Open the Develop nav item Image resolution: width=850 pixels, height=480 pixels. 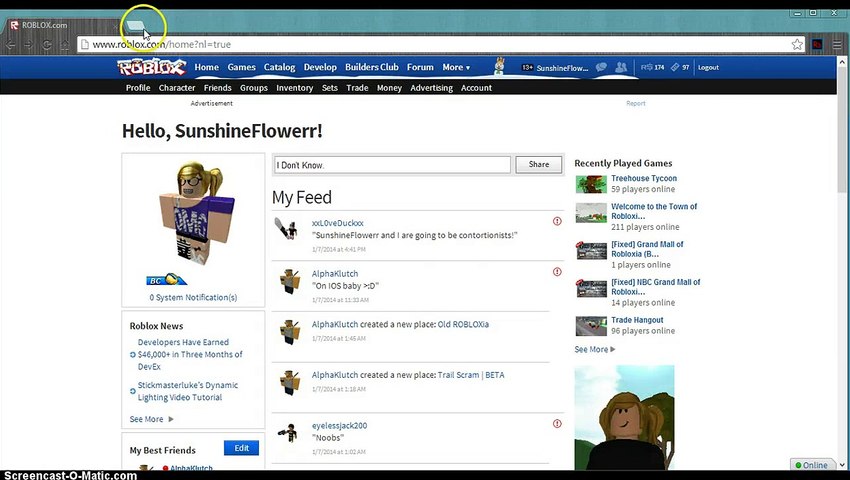[320, 67]
